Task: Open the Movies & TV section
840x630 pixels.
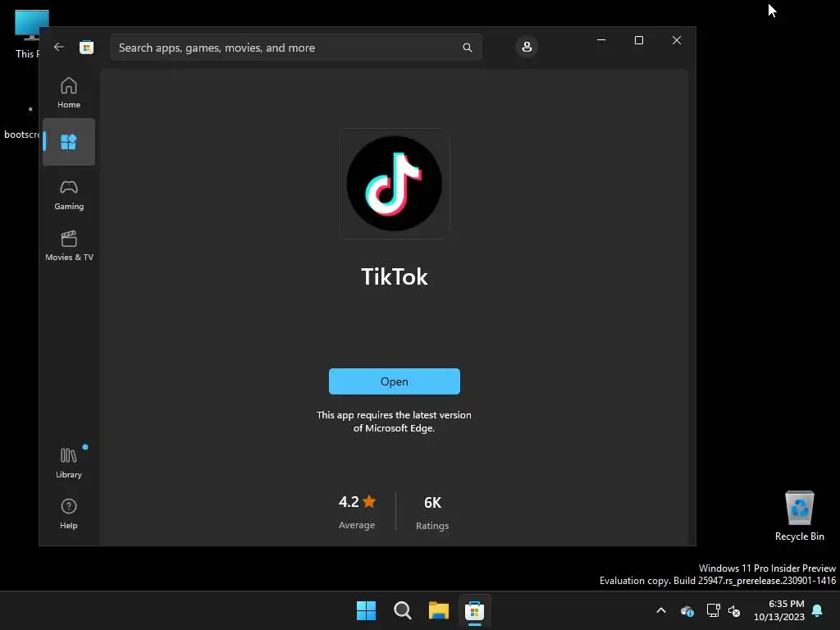Action: [x=69, y=245]
